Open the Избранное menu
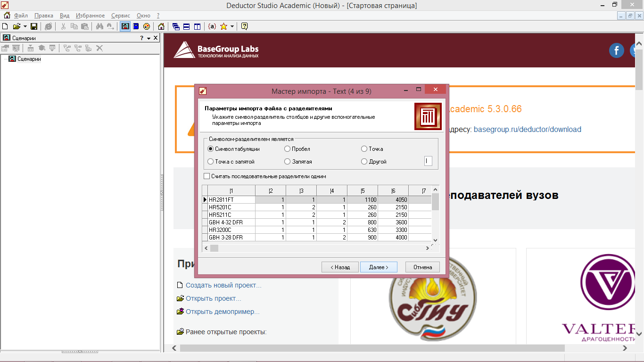The width and height of the screenshot is (644, 362). 90,16
